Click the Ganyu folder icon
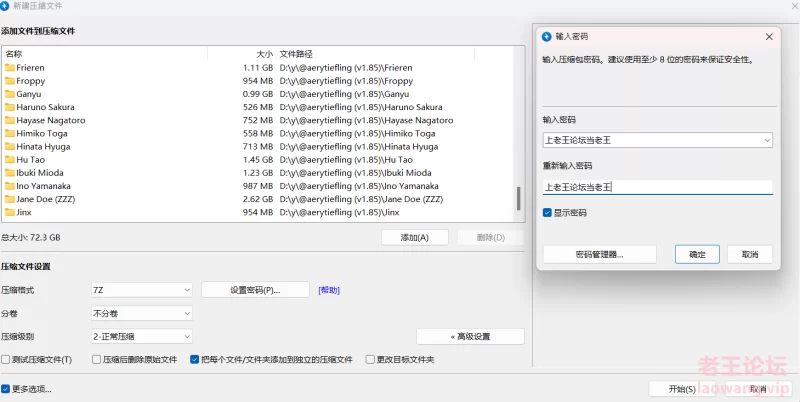This screenshot has height=402, width=800. pyautogui.click(x=9, y=94)
